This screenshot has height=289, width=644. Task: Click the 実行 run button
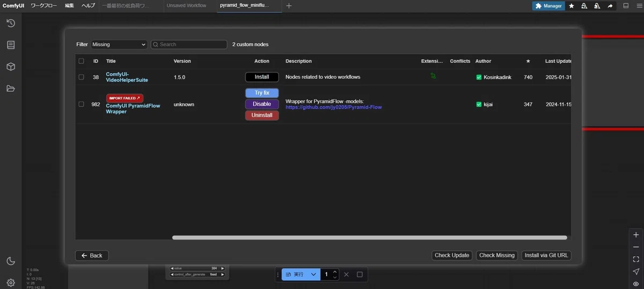(x=295, y=274)
